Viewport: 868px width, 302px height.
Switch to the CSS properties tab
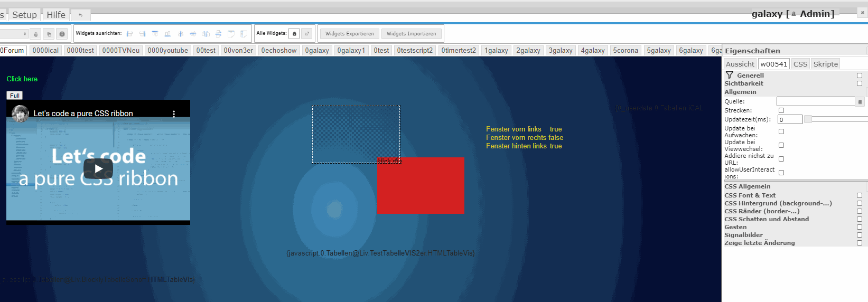click(x=800, y=64)
